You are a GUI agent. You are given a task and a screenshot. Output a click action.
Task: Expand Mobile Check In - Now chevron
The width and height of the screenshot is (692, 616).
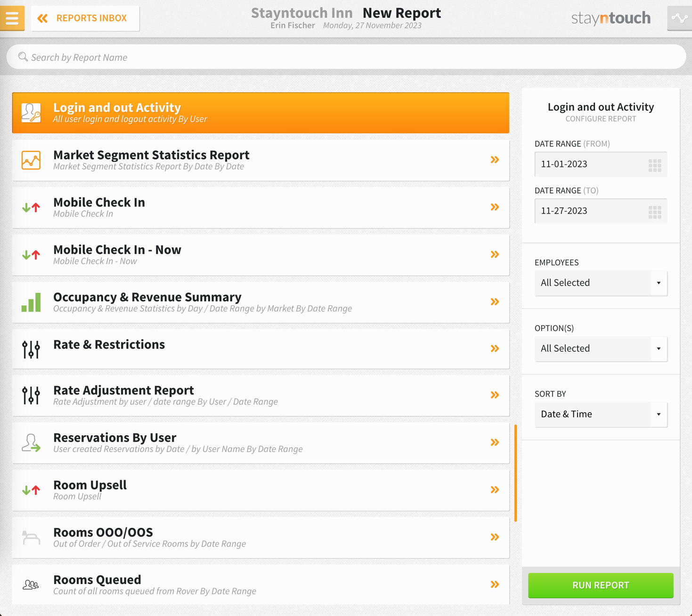(x=495, y=255)
